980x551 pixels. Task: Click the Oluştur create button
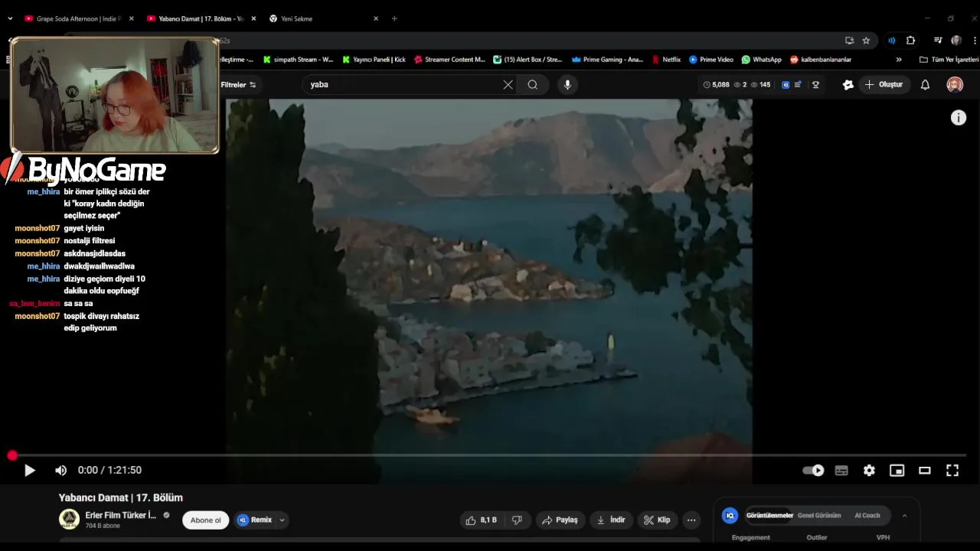pyautogui.click(x=884, y=85)
